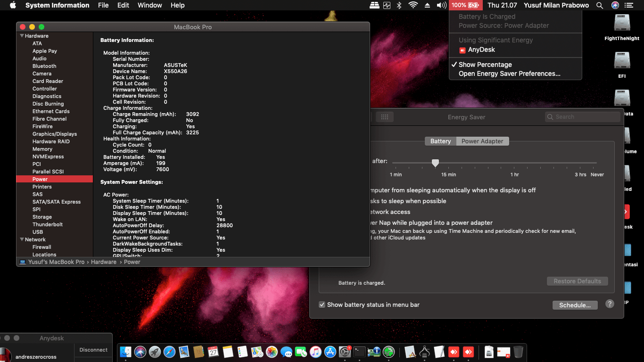Click username Yusuf Milan Prabowo in menu bar
The width and height of the screenshot is (644, 362).
point(556,5)
